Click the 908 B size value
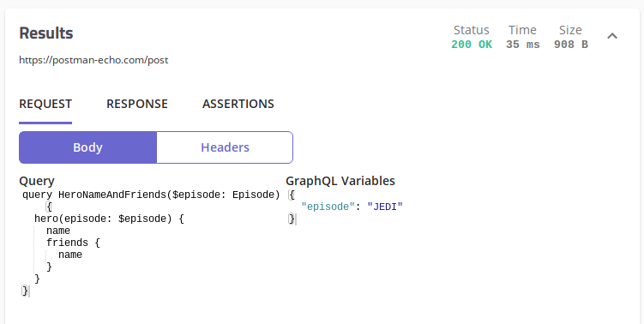Screen dimensions: 644x324 click(x=570, y=45)
